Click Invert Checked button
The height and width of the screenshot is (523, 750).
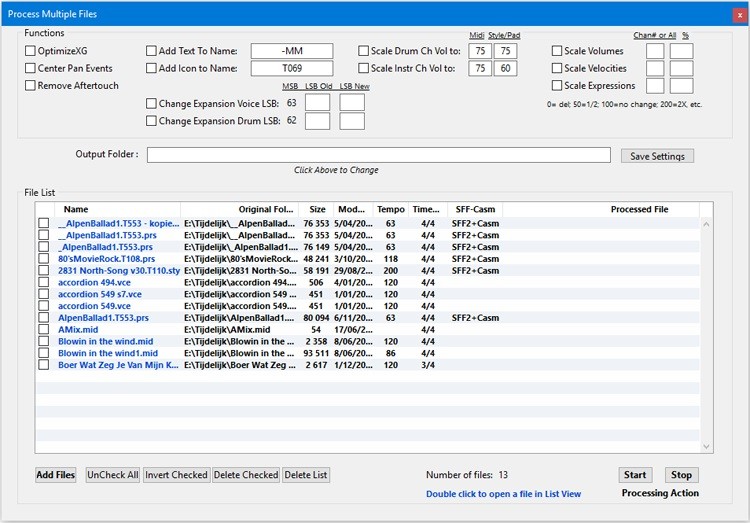pyautogui.click(x=176, y=475)
